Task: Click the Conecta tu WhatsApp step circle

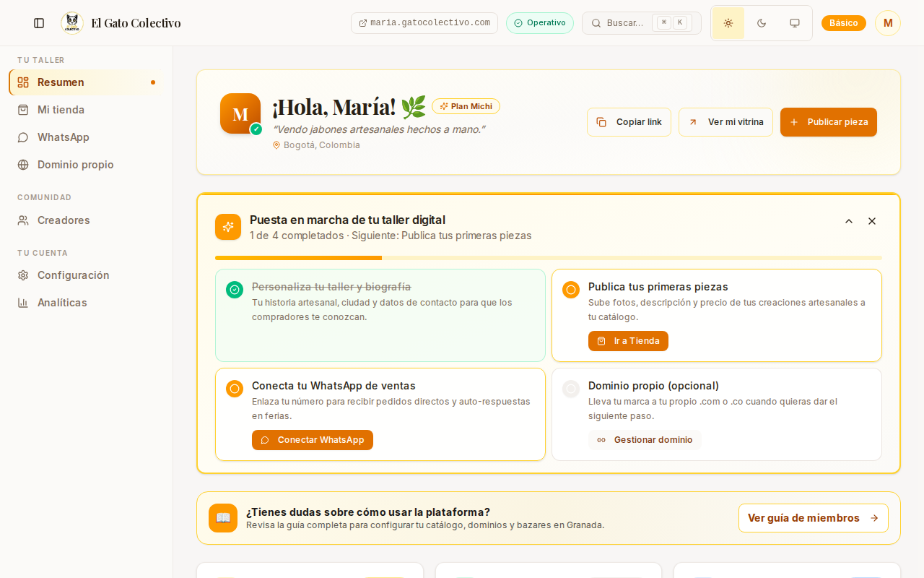Action: click(x=235, y=389)
